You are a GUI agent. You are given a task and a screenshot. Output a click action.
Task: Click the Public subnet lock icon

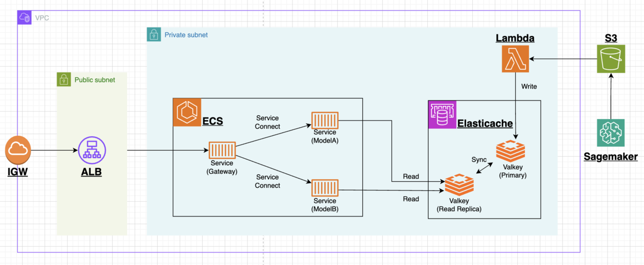[64, 79]
